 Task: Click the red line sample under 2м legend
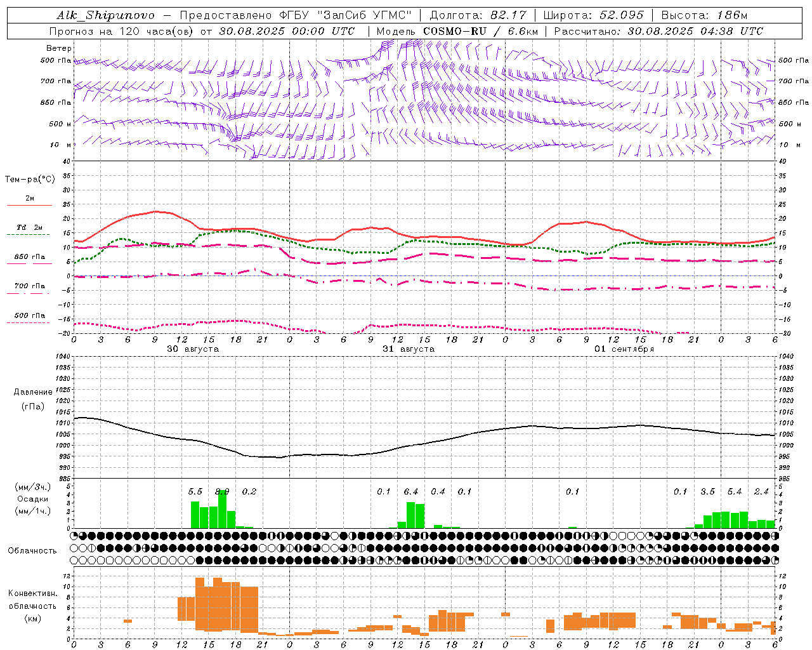[29, 205]
